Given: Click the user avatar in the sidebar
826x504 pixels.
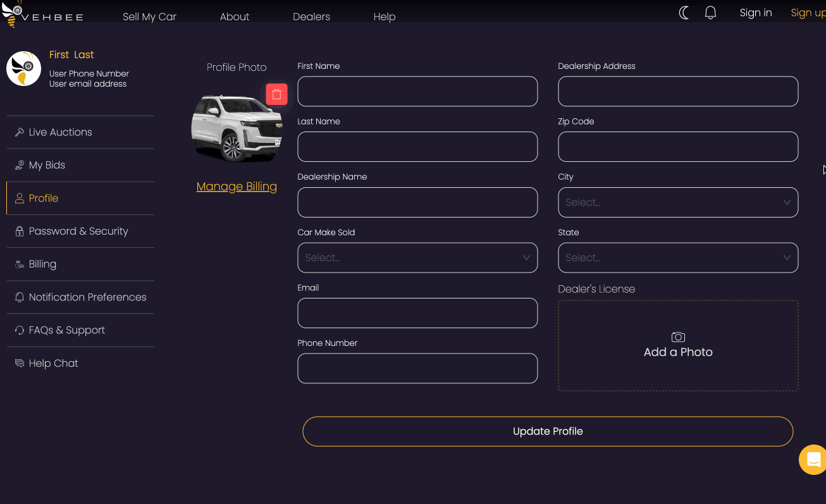Looking at the screenshot, I should point(24,69).
